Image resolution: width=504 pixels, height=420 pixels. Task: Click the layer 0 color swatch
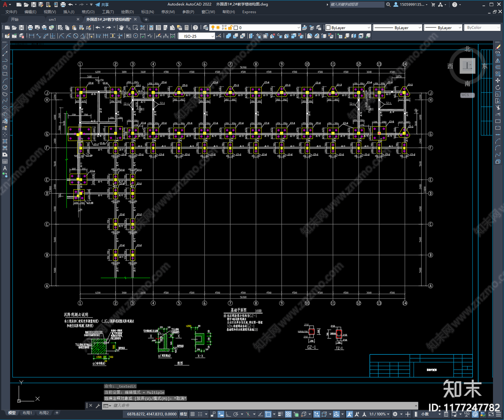point(236,28)
